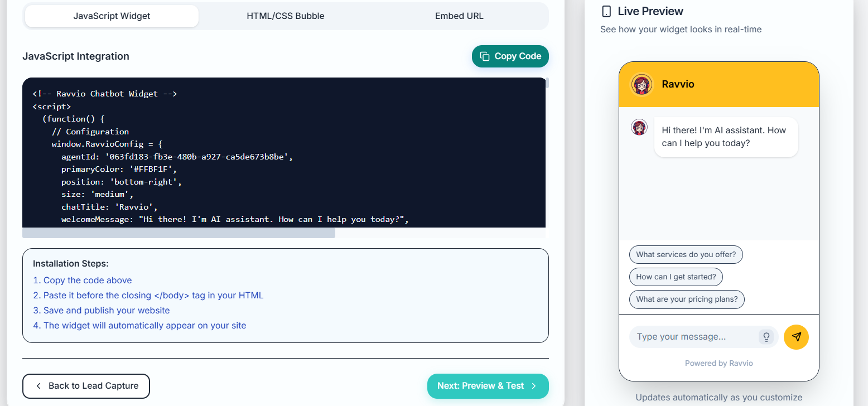868x406 pixels.
Task: Click the Copy Code button
Action: click(x=510, y=56)
